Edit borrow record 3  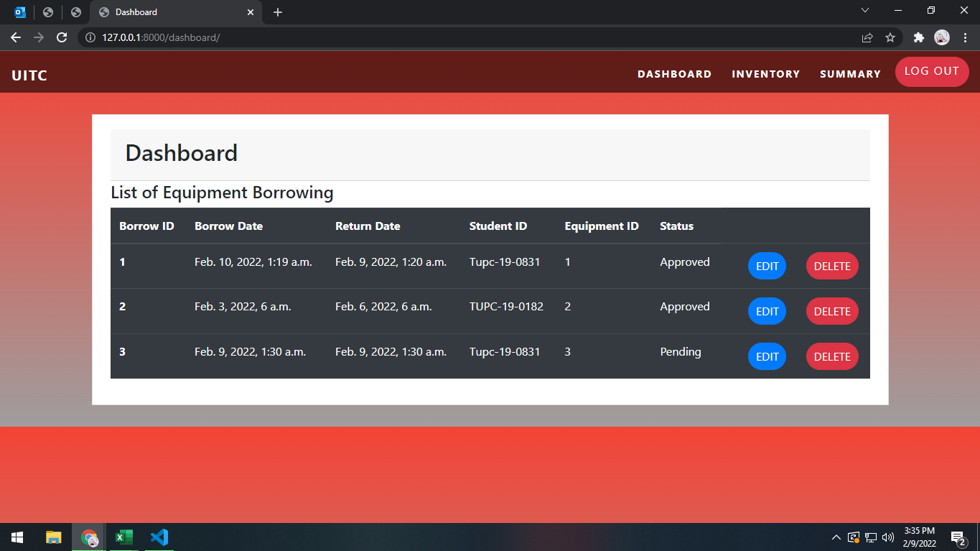point(767,356)
